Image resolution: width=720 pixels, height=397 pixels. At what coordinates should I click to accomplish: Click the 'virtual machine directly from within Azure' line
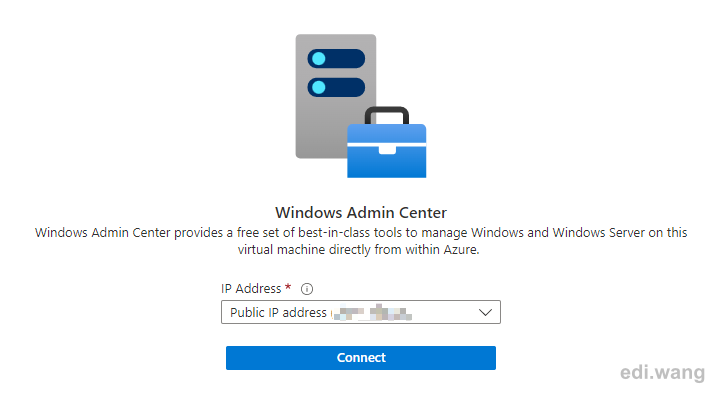tap(358, 250)
